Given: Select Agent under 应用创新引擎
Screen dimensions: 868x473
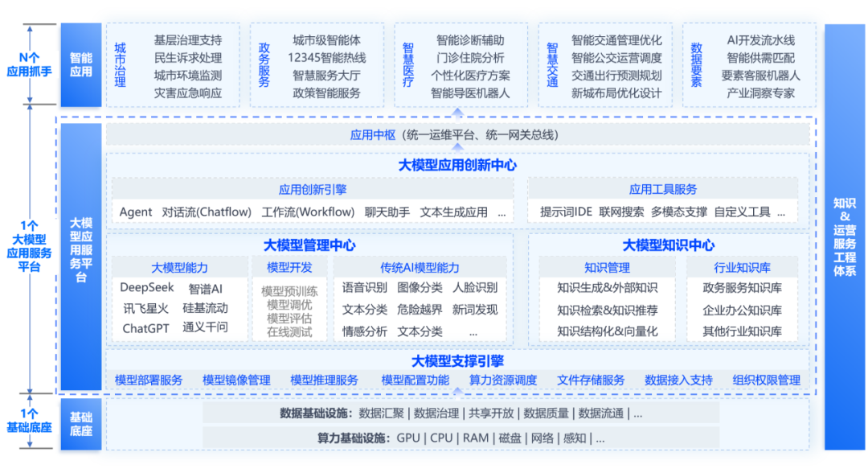Looking at the screenshot, I should tap(136, 212).
